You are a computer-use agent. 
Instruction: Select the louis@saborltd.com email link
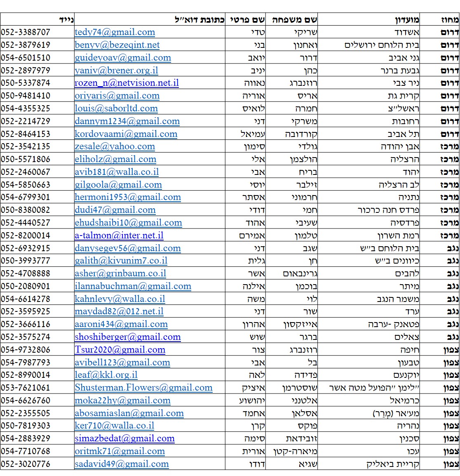116,108
